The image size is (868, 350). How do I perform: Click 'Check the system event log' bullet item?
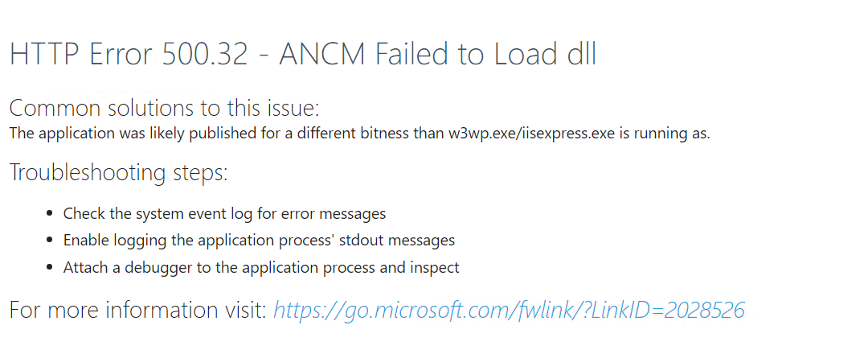coord(224,214)
